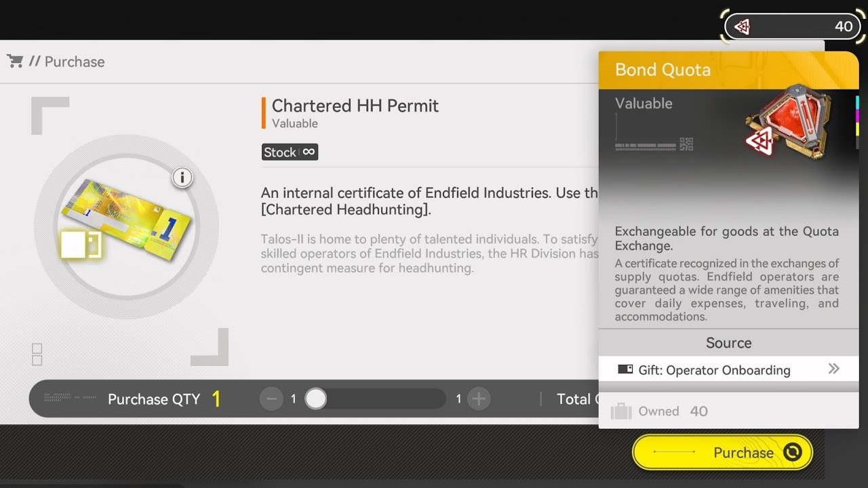Click the wallet icon beside Gift source

pos(625,369)
